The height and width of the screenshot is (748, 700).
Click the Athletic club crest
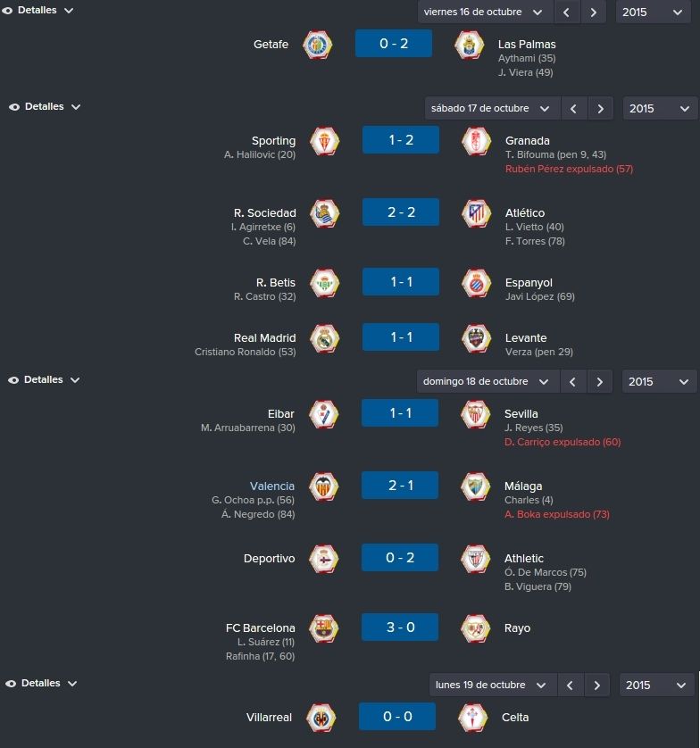click(476, 559)
